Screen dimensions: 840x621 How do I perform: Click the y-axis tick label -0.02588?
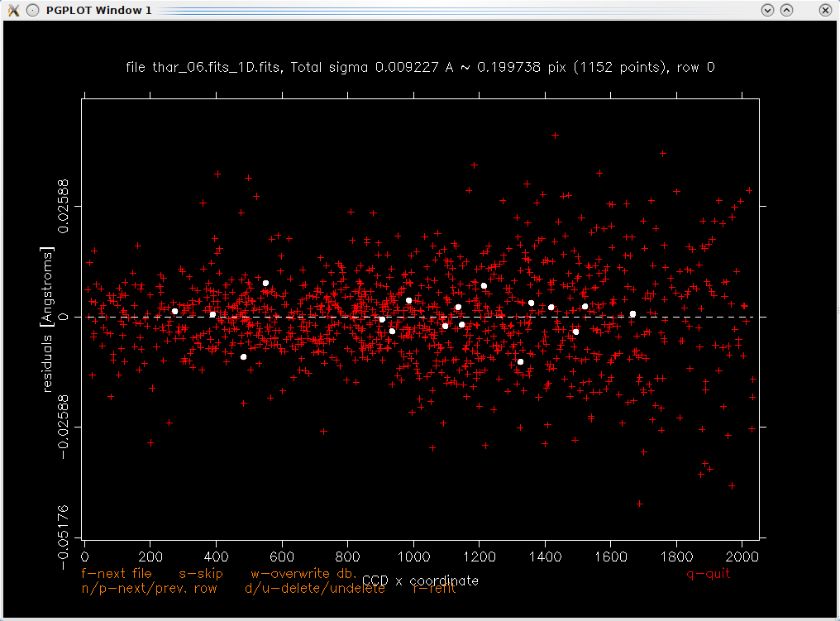tap(63, 427)
